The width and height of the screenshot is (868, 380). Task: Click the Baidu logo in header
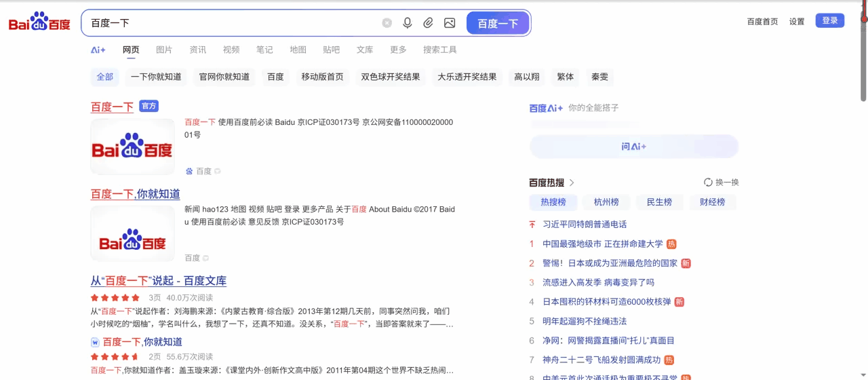click(x=39, y=22)
